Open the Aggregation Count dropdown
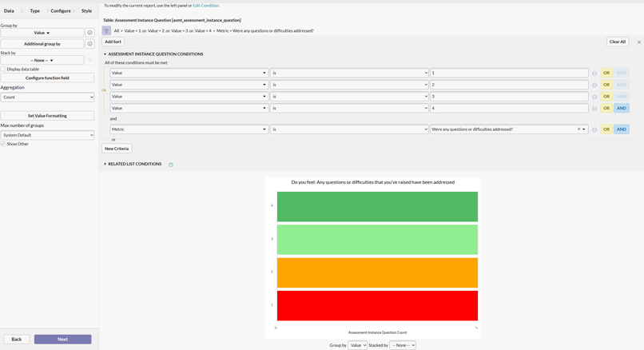The width and height of the screenshot is (644, 350). (47, 97)
